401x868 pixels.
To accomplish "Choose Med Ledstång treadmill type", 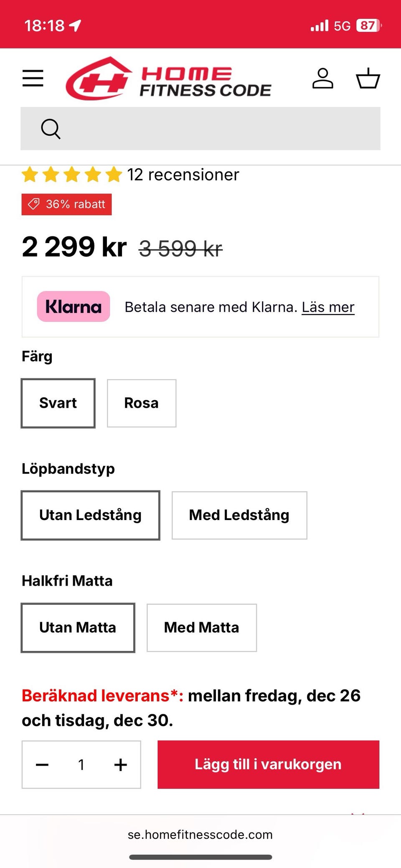I will coord(239,515).
